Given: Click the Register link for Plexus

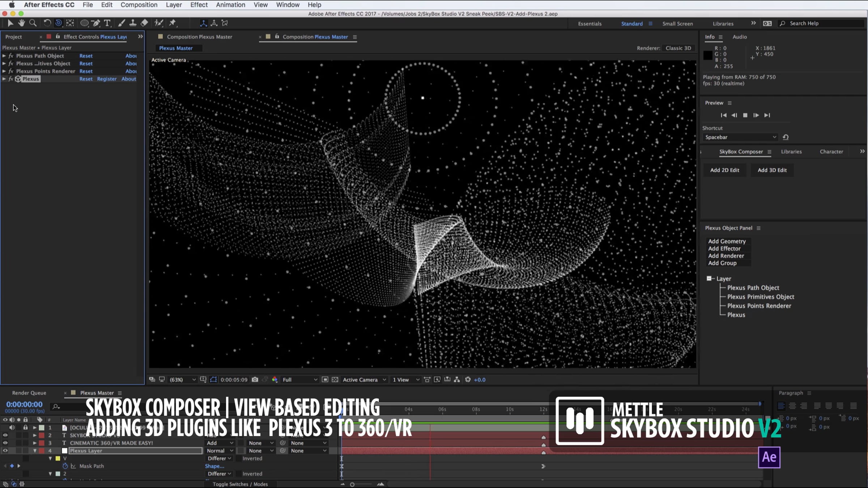Looking at the screenshot, I should pyautogui.click(x=107, y=79).
